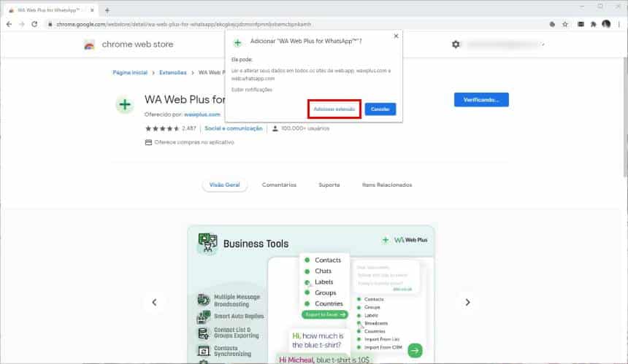Show previous screenshot with left arrow

pos(154,303)
